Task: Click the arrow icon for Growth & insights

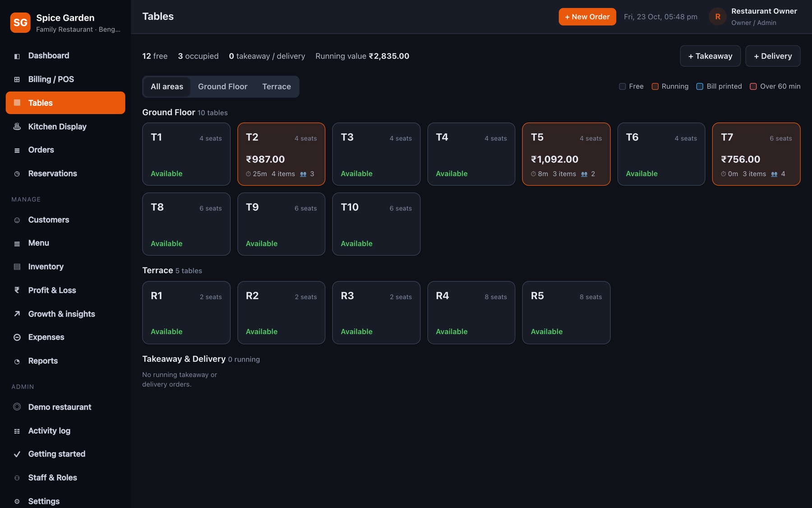Action: (17, 313)
